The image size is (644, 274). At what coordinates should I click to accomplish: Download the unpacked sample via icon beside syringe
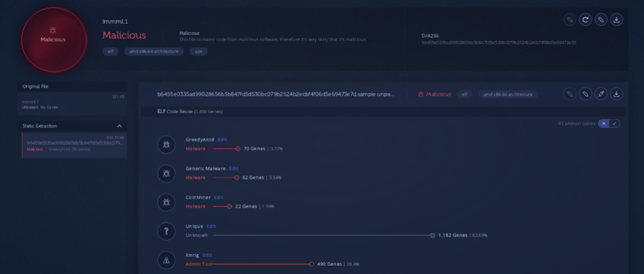point(616,94)
